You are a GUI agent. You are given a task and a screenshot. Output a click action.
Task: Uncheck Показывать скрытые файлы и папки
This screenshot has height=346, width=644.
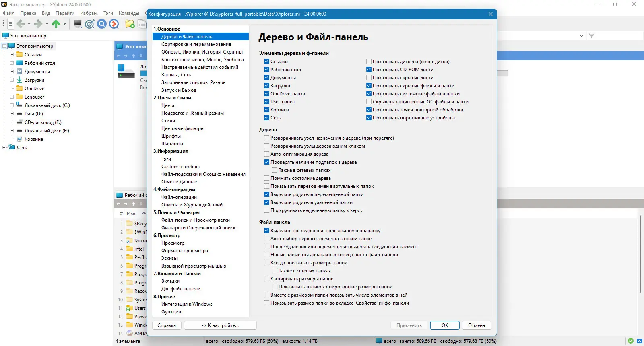coord(369,86)
